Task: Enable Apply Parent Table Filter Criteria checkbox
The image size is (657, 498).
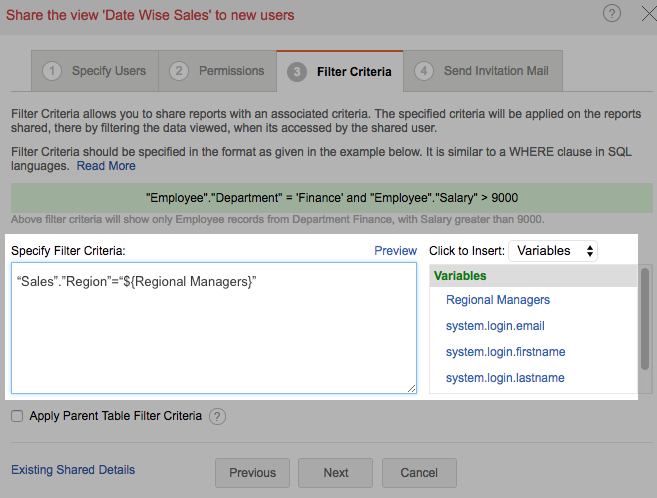Action: click(17, 416)
